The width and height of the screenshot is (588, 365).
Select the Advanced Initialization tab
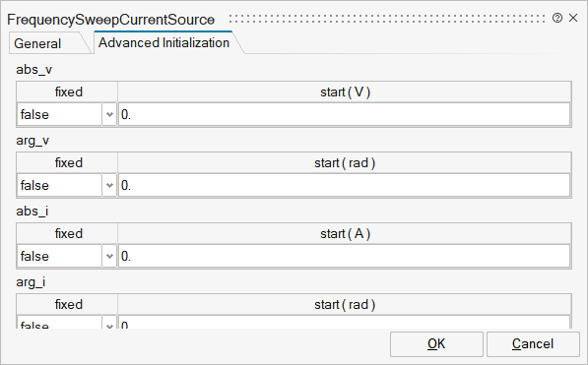(x=163, y=42)
